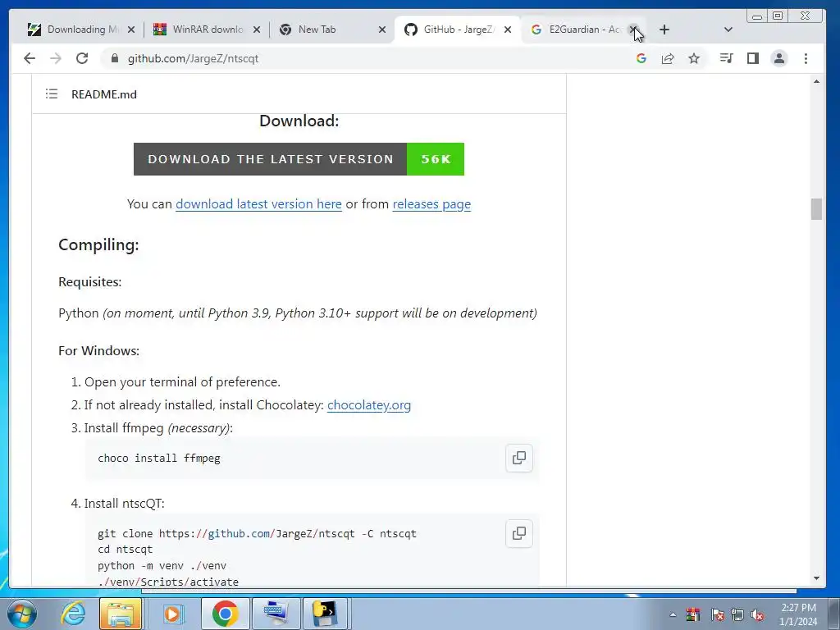This screenshot has width=840, height=630.
Task: Click the muted volume tray icon
Action: tap(757, 614)
